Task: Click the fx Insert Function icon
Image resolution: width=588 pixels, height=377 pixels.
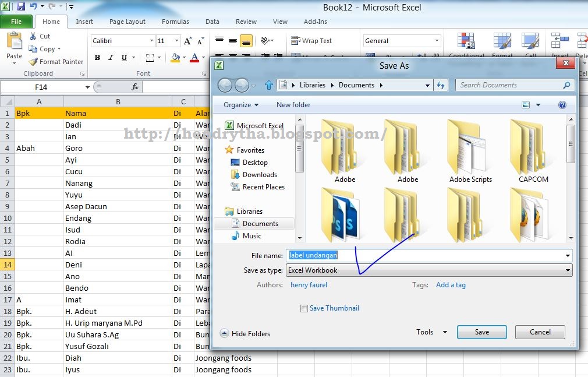Action: point(135,87)
